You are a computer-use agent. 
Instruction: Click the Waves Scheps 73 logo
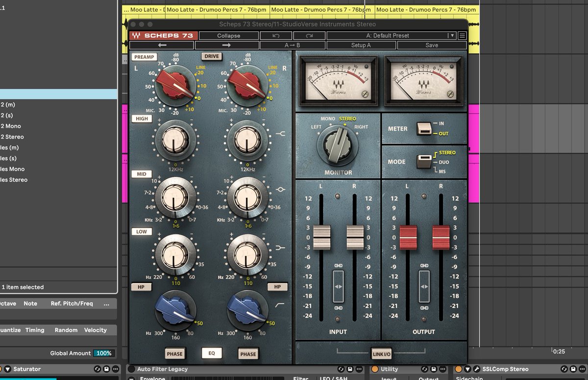(x=164, y=36)
